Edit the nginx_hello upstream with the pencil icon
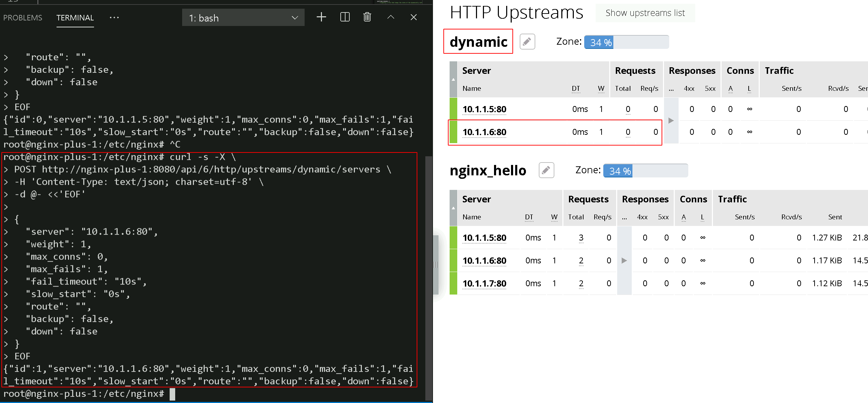868x403 pixels. (x=546, y=170)
